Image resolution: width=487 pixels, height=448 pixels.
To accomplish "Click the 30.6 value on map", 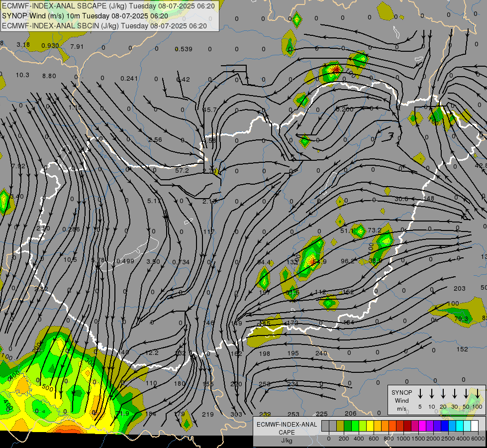I will tap(401, 199).
